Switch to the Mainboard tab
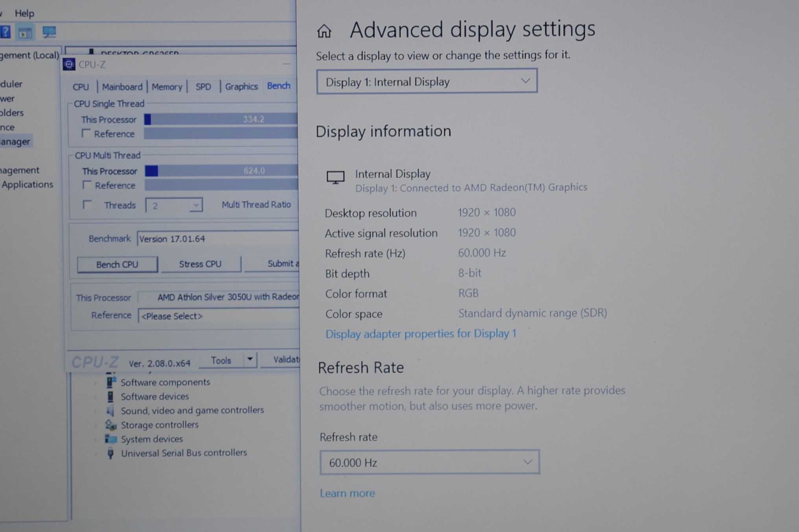 tap(122, 87)
